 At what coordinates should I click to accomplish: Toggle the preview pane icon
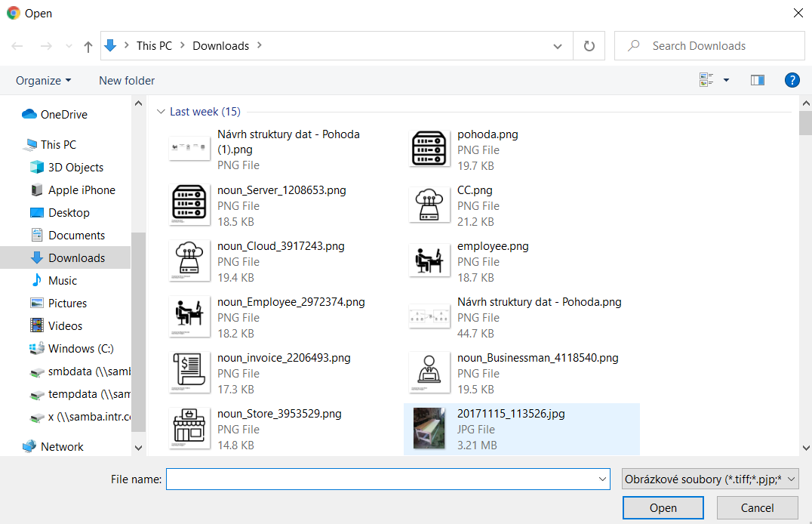(758, 80)
